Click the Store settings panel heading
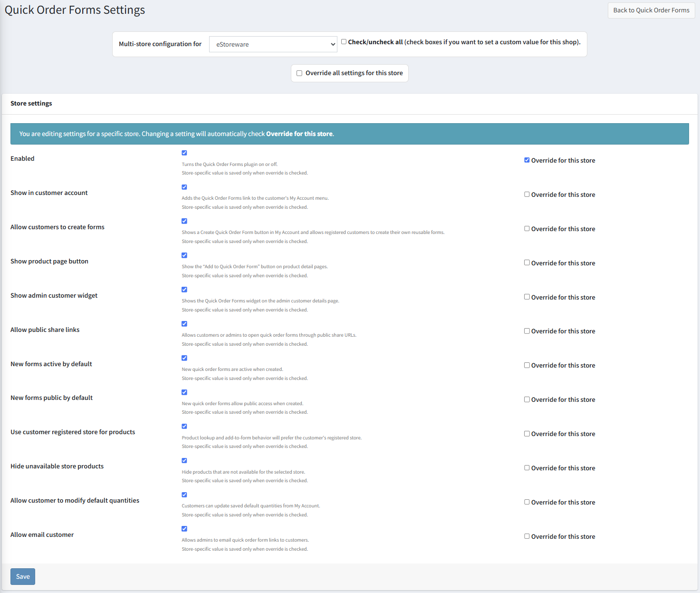 coord(31,104)
